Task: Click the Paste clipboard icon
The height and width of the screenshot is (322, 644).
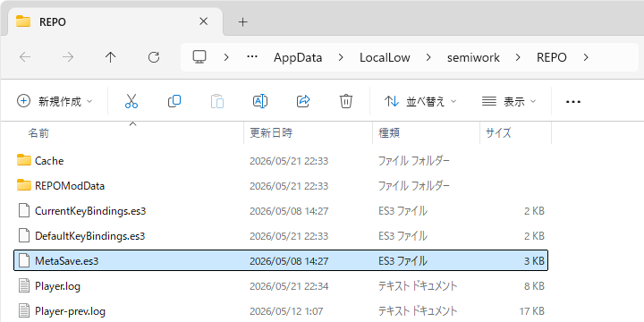Action: point(217,101)
